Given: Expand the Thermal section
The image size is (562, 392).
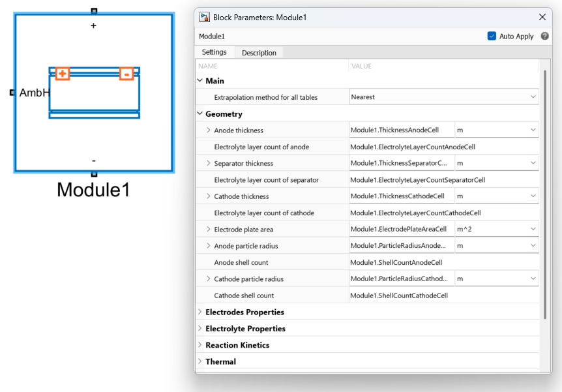Looking at the screenshot, I should click(200, 361).
